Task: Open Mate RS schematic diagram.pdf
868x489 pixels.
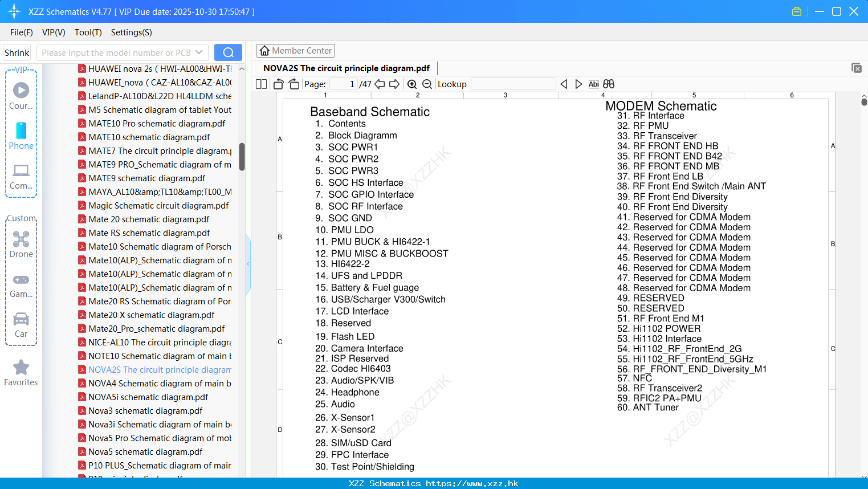Action: 149,233
